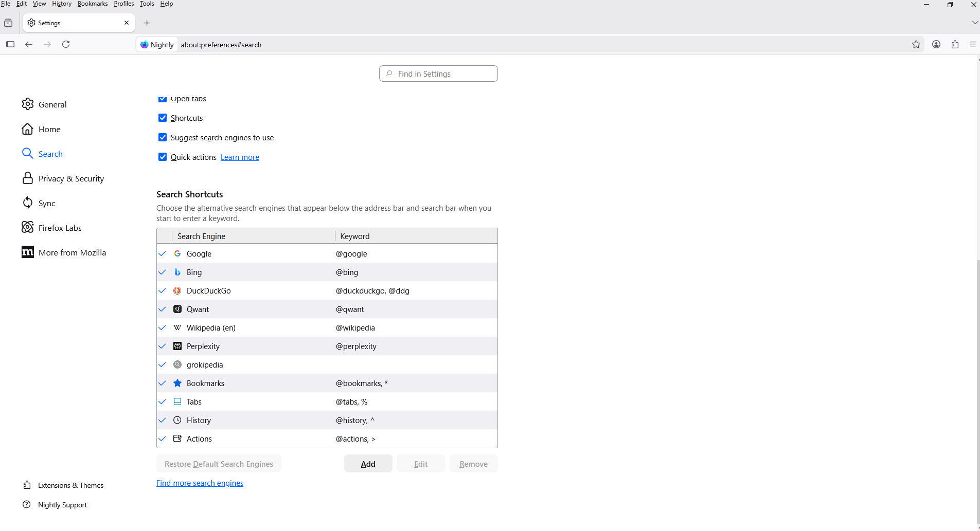Open Firefox Labs settings section

pos(60,228)
